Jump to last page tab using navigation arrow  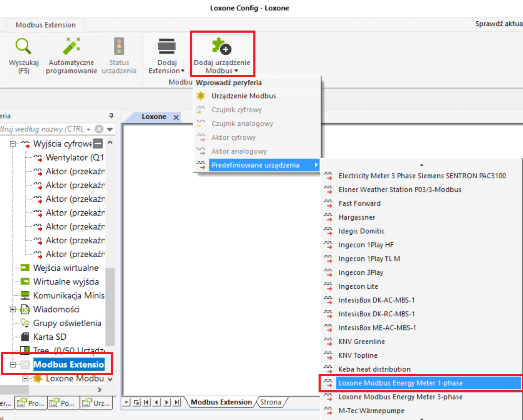pyautogui.click(x=177, y=402)
